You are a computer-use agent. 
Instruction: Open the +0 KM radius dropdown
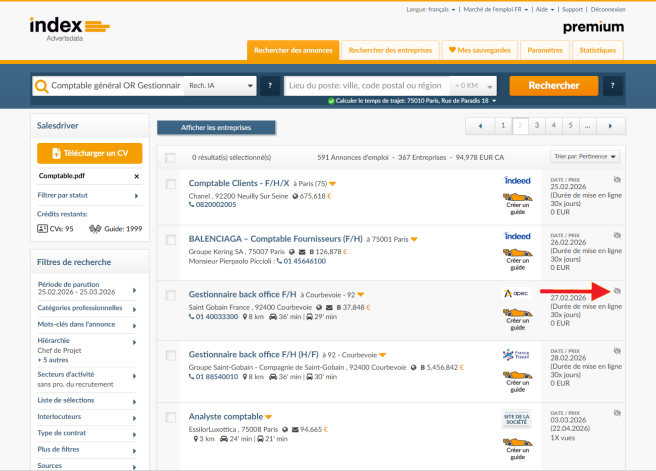pos(473,86)
